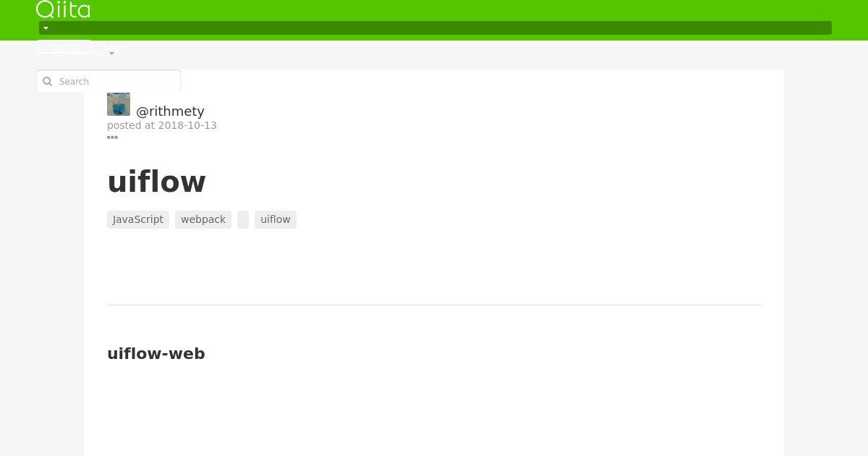This screenshot has width=868, height=456.
Task: Click the dark green navigation bar
Action: point(435,28)
